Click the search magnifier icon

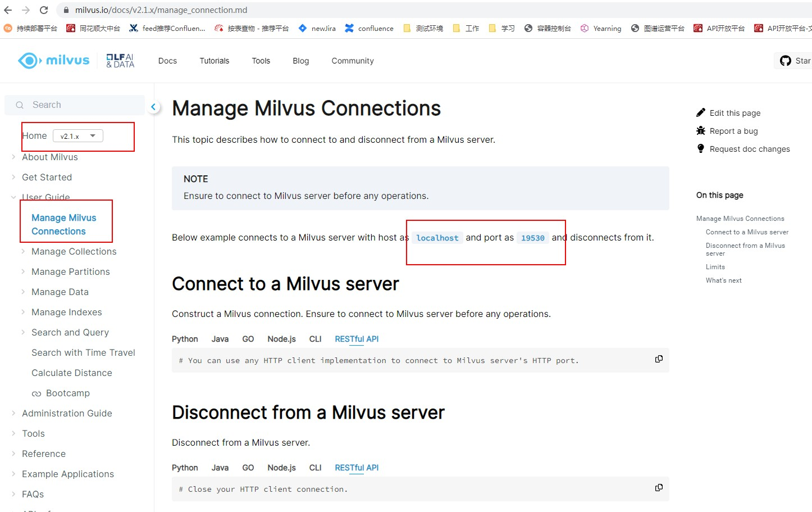pos(19,105)
